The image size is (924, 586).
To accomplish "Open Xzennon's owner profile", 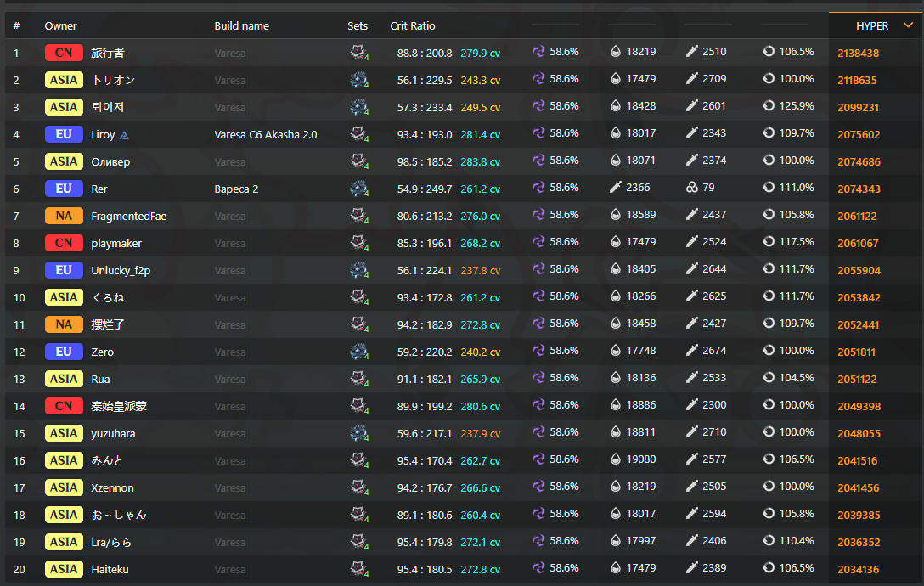I will pyautogui.click(x=112, y=487).
